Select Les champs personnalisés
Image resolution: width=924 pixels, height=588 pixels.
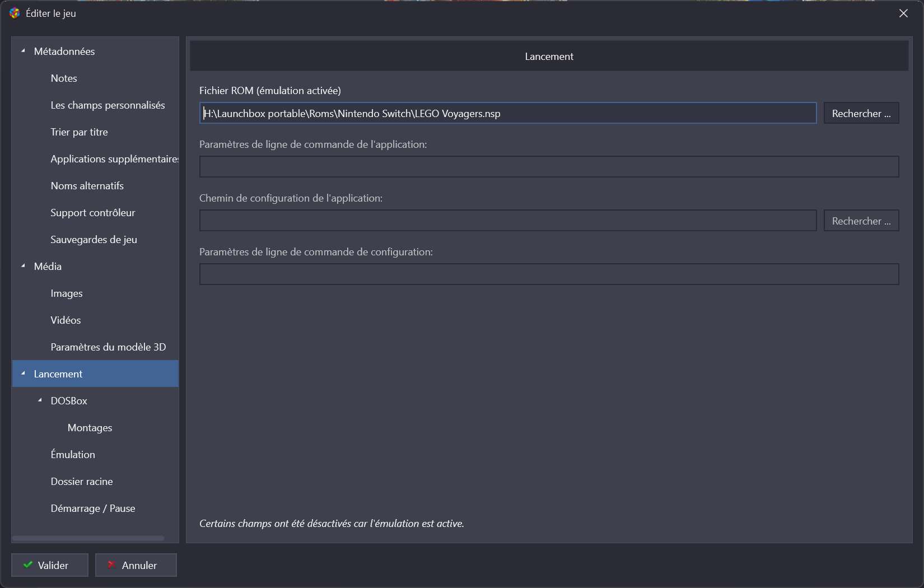click(x=108, y=105)
